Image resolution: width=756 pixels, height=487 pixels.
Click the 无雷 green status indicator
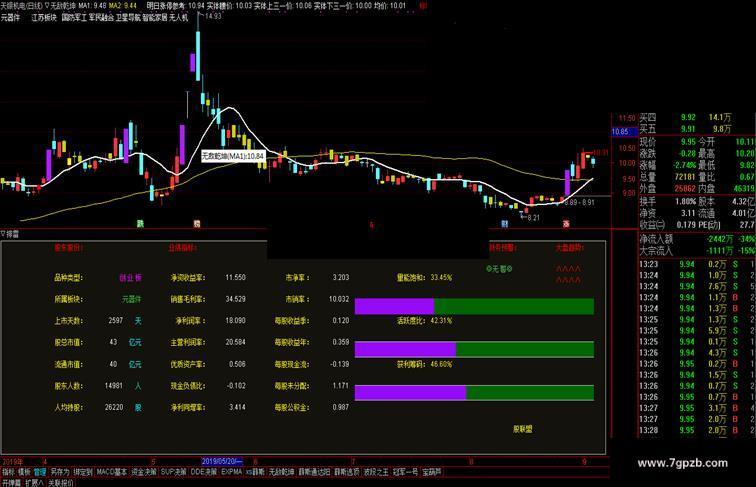[x=500, y=269]
